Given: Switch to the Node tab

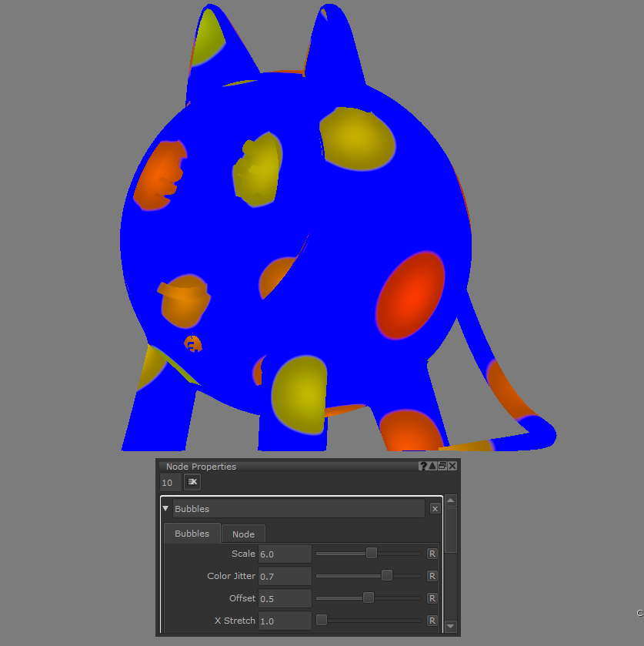Looking at the screenshot, I should pyautogui.click(x=243, y=534).
